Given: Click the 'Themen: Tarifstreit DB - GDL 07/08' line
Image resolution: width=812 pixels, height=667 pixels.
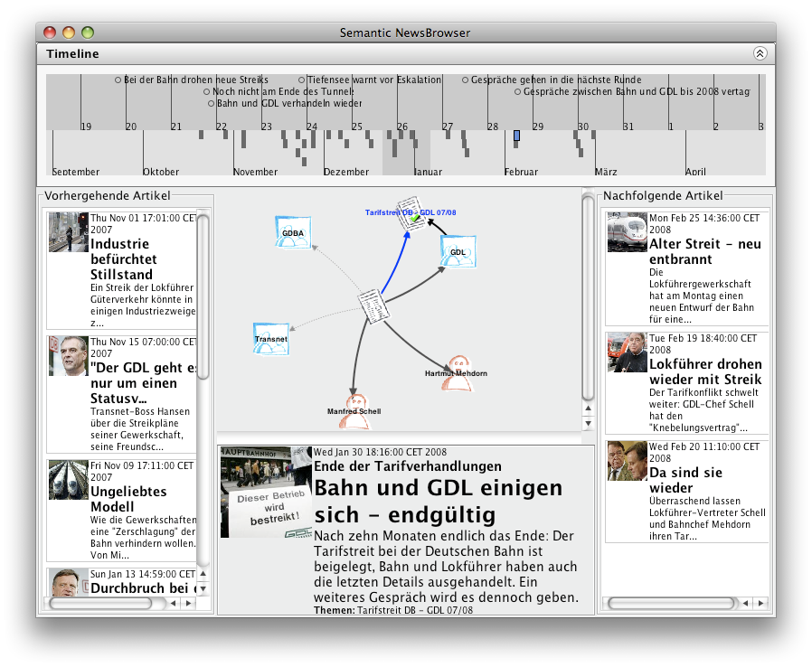Looking at the screenshot, I should (393, 610).
